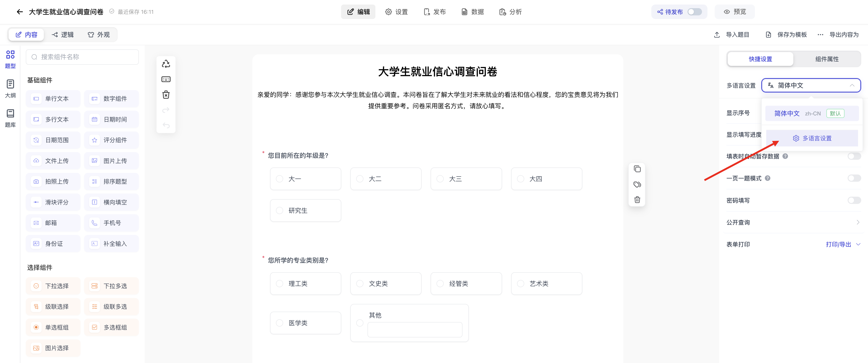868x363 pixels.
Task: Click the 预览 preview button
Action: point(735,12)
